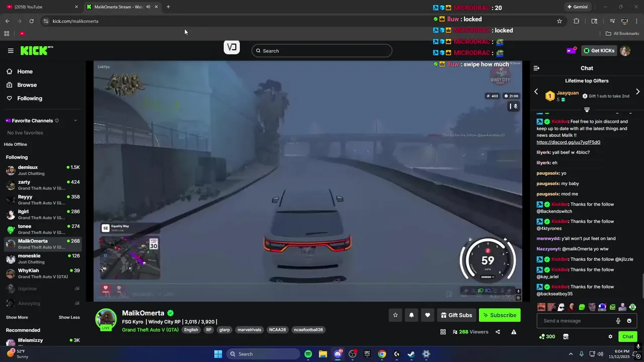Open Spotify from taskbar
This screenshot has height=362, width=644.
308,354
